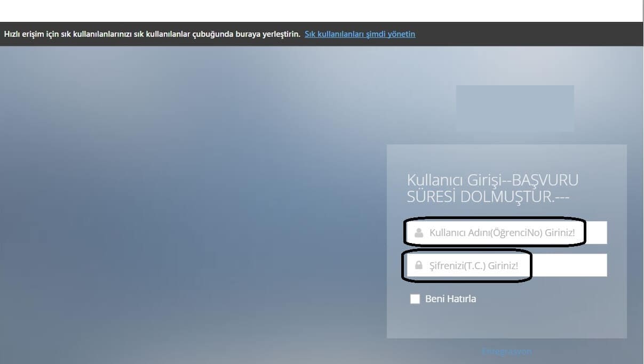Click the "Şifrenizi(T.C.)" placeholder text

[x=457, y=265]
